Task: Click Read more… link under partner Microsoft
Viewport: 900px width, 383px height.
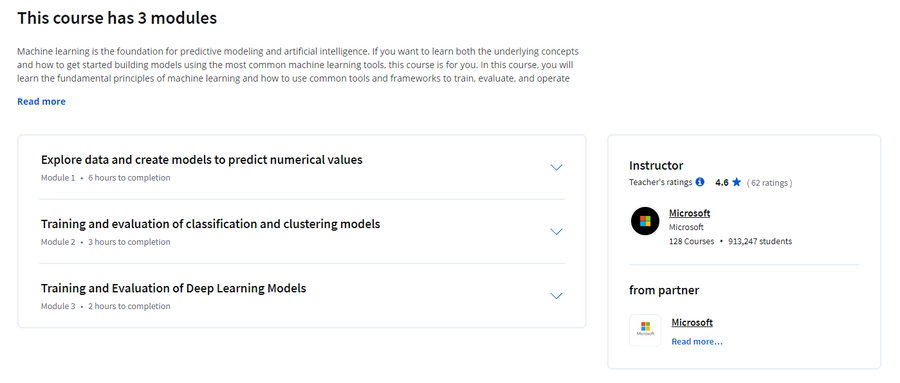Action: tap(697, 342)
